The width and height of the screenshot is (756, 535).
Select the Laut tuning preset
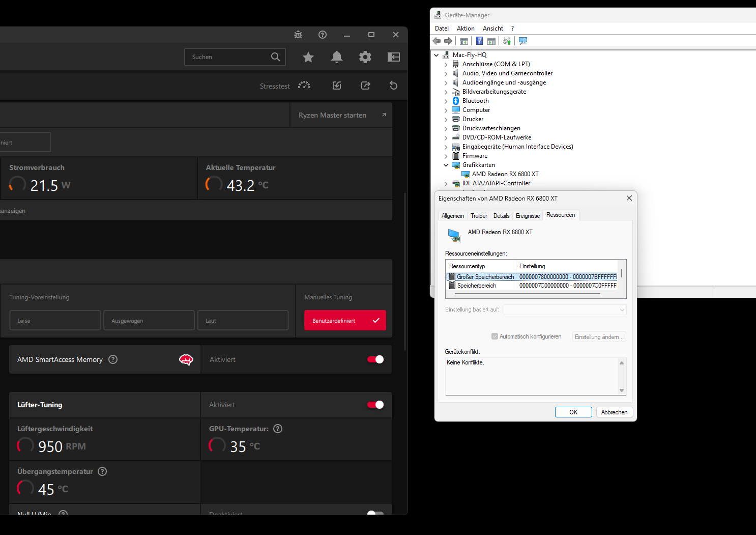243,321
